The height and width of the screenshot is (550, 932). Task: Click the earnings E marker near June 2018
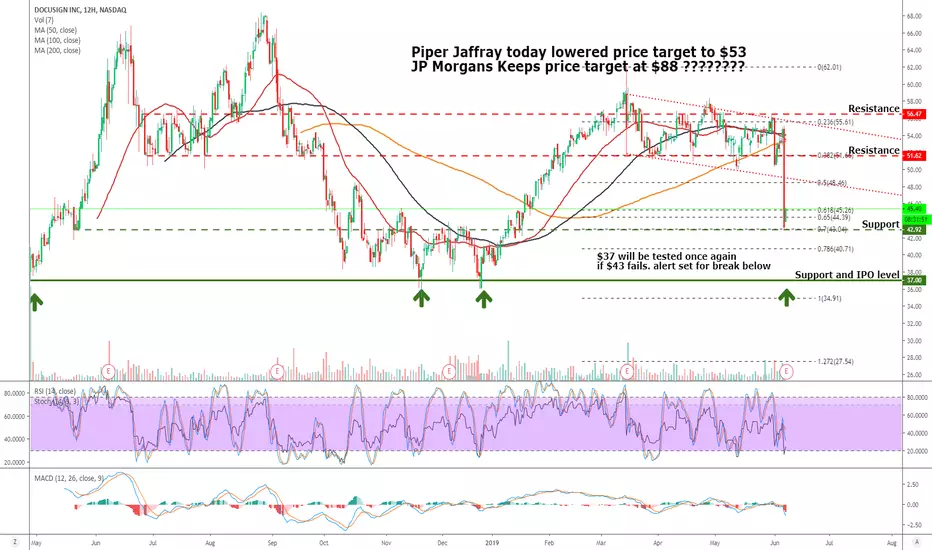108,372
